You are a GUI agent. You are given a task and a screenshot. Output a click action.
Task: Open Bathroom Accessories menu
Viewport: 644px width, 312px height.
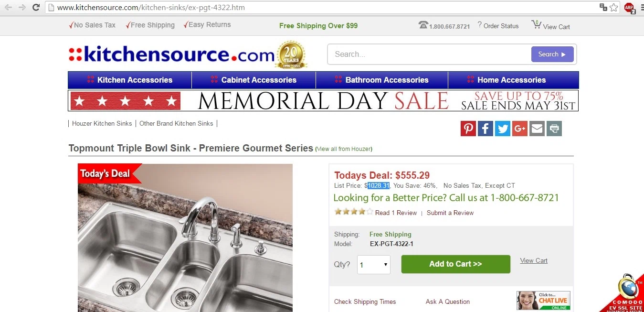click(x=382, y=80)
